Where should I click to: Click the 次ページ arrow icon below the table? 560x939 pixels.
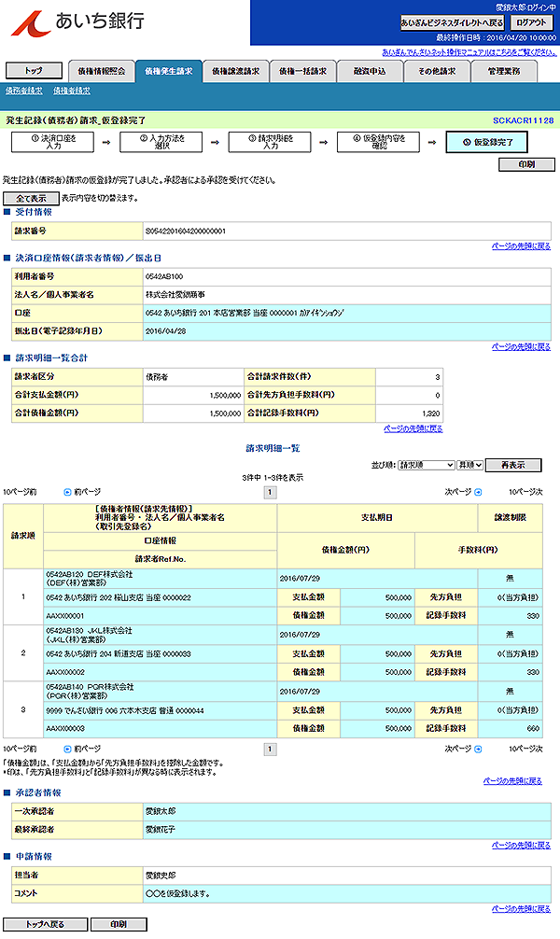point(478,750)
